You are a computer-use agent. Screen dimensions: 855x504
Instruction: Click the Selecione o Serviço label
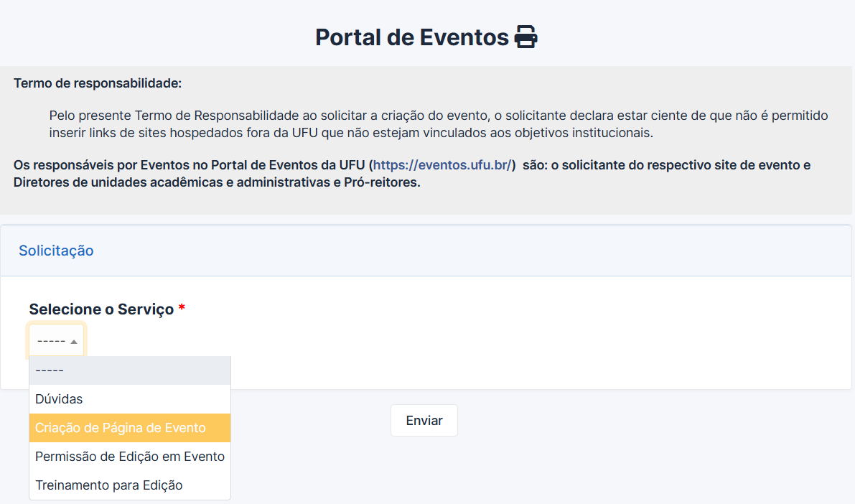pos(101,309)
